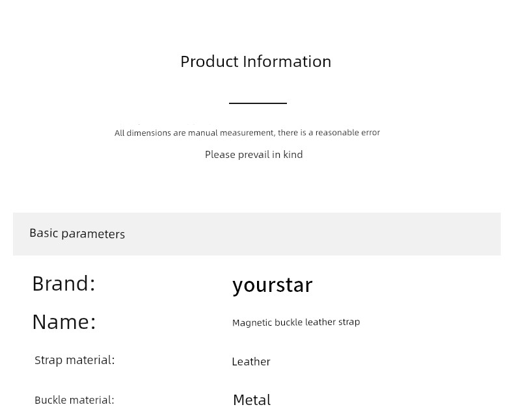Select the Metal value
The height and width of the screenshot is (420, 514).
[252, 400]
